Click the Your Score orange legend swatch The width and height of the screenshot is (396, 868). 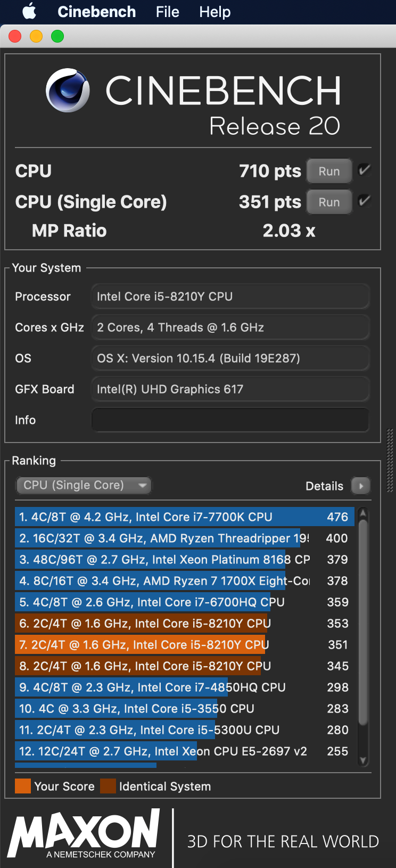23,786
